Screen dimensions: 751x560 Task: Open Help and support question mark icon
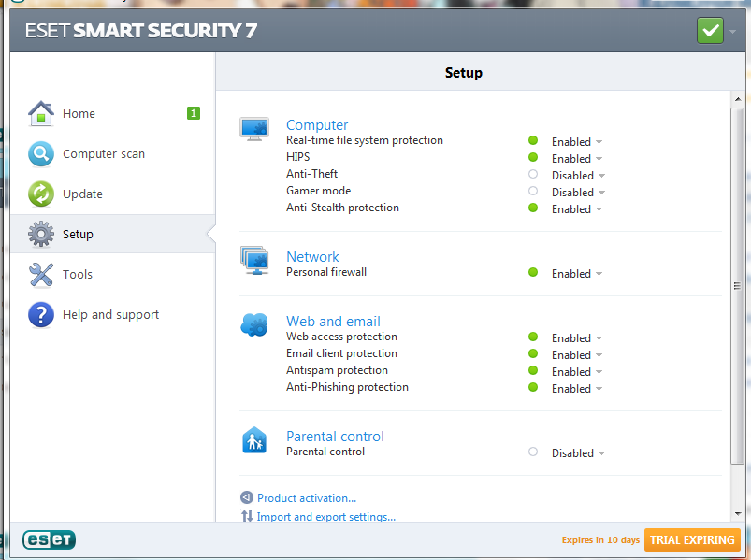(41, 314)
